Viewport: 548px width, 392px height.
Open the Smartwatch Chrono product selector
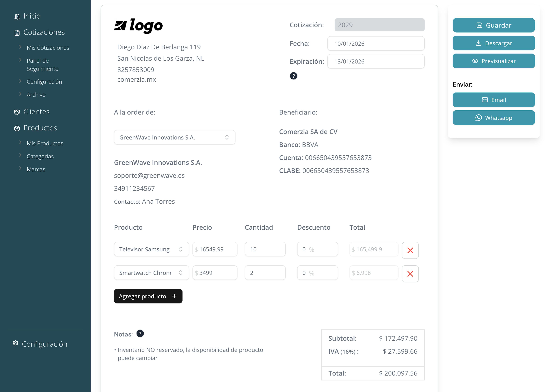(x=151, y=273)
